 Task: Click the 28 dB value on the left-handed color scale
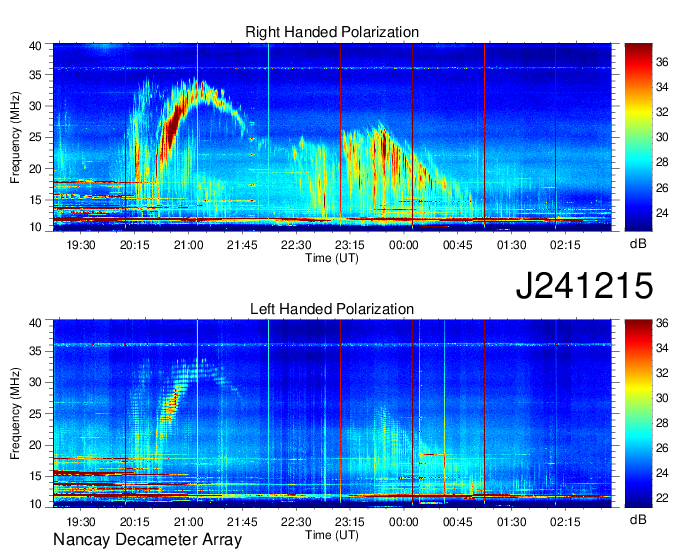tap(662, 423)
